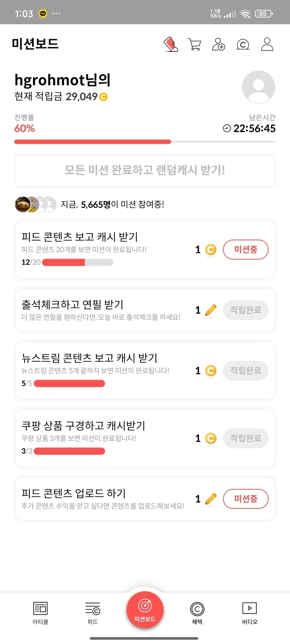This screenshot has height=644, width=290.
Task: Tap the red sneaker icon in header
Action: (171, 44)
